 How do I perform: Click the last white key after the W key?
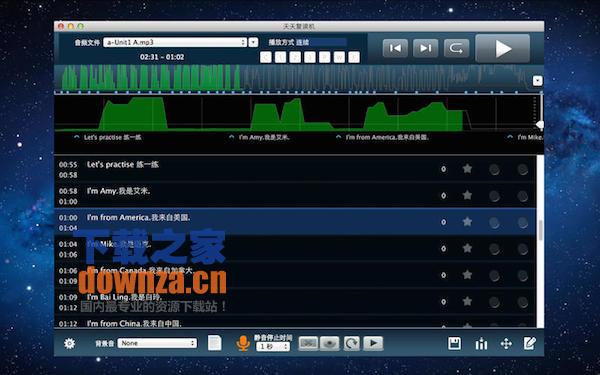pyautogui.click(x=354, y=57)
